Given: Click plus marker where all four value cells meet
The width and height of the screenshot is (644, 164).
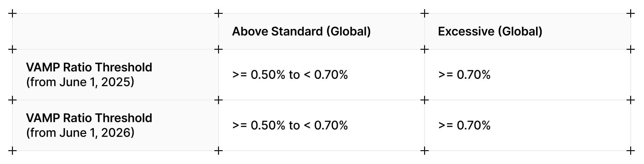Looking at the screenshot, I should (x=424, y=100).
